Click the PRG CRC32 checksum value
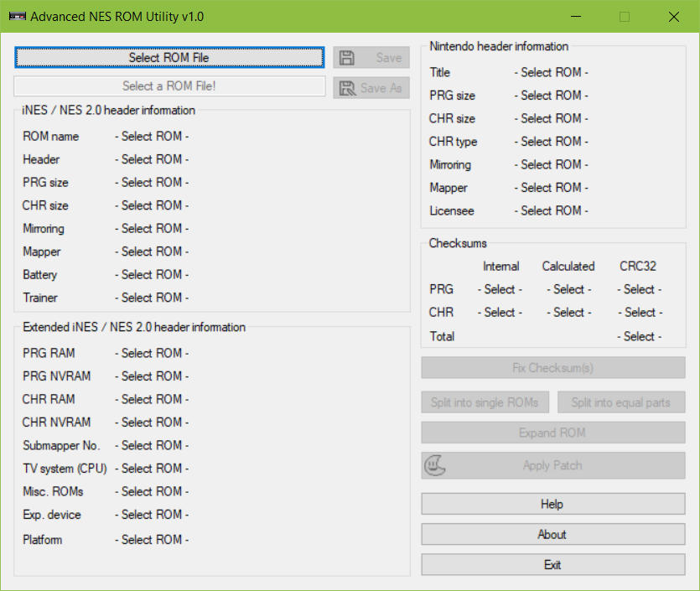The height and width of the screenshot is (591, 700). (639, 289)
